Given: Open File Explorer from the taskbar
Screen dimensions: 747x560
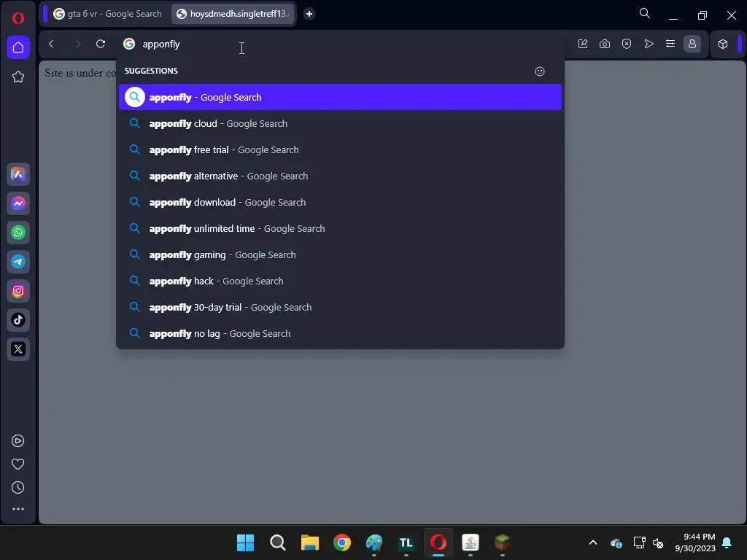Looking at the screenshot, I should [309, 542].
